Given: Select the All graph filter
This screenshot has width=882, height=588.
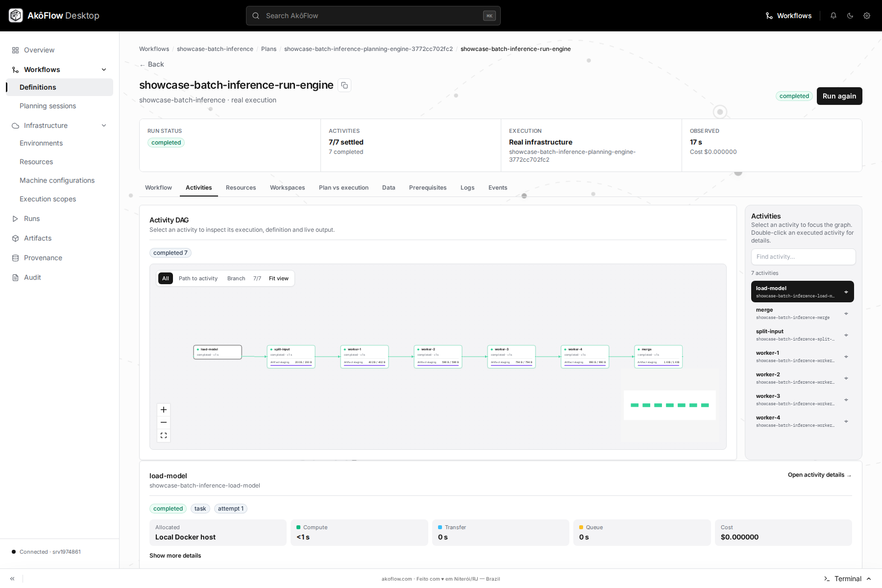Looking at the screenshot, I should tap(166, 278).
